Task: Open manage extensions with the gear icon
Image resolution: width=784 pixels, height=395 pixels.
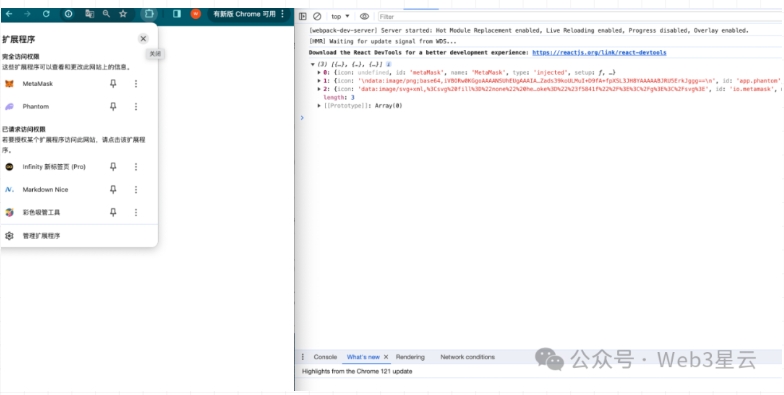Action: point(9,236)
